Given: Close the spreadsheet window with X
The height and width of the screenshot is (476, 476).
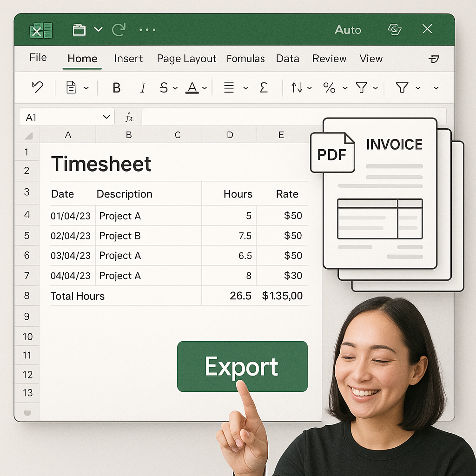Looking at the screenshot, I should coord(427,29).
